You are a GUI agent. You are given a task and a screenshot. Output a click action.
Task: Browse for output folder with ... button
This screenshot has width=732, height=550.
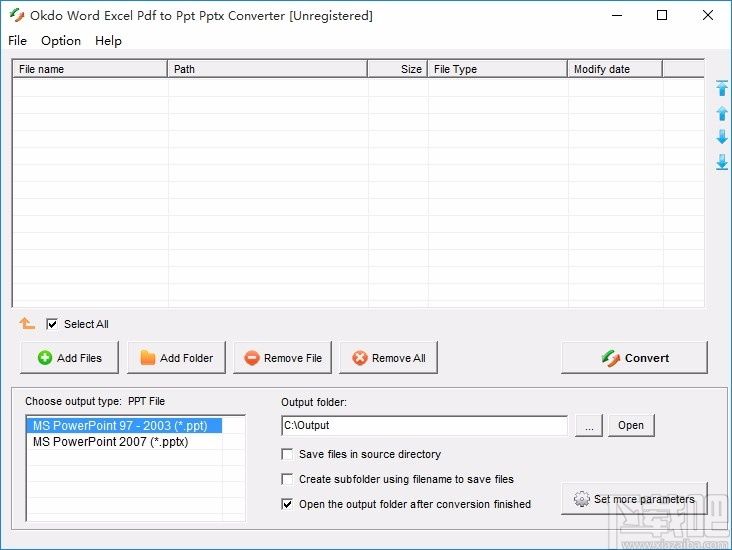[x=589, y=425]
